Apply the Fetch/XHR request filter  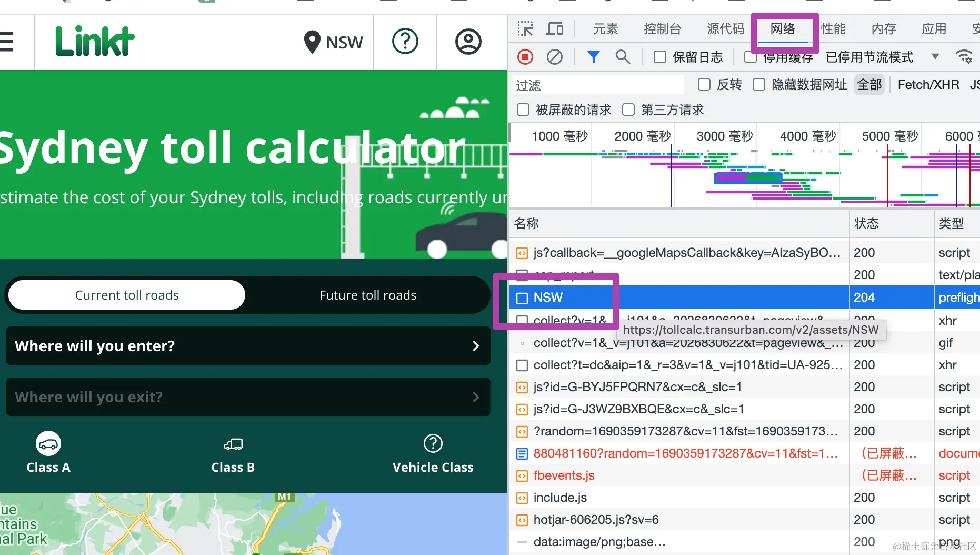[x=928, y=84]
